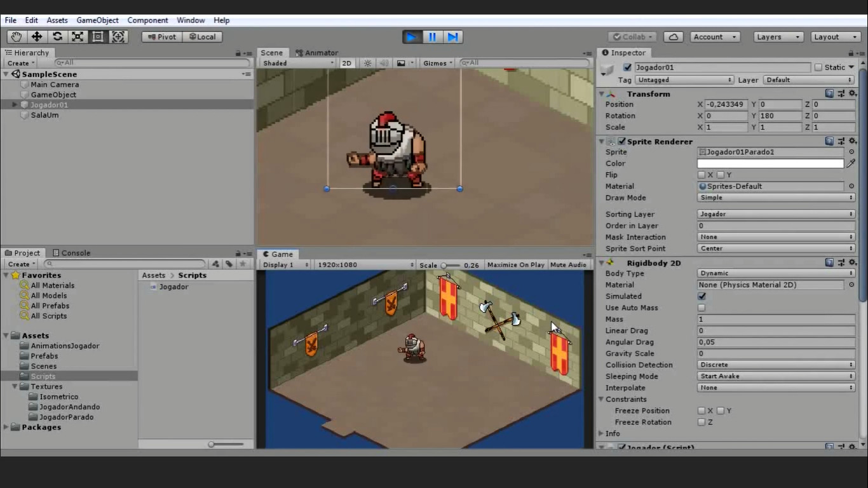Viewport: 868px width, 488px height.
Task: Select the Rotate tool
Action: pyautogui.click(x=57, y=37)
